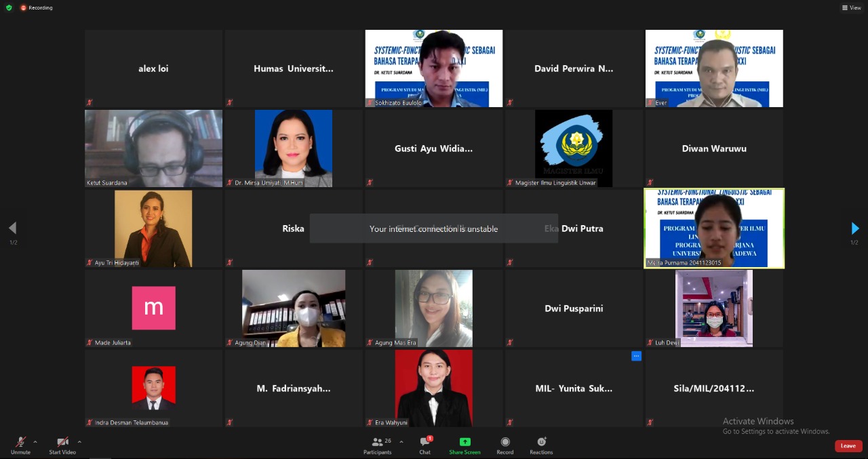Click the unstable internet connection notice
This screenshot has height=459, width=868.
pyautogui.click(x=434, y=228)
